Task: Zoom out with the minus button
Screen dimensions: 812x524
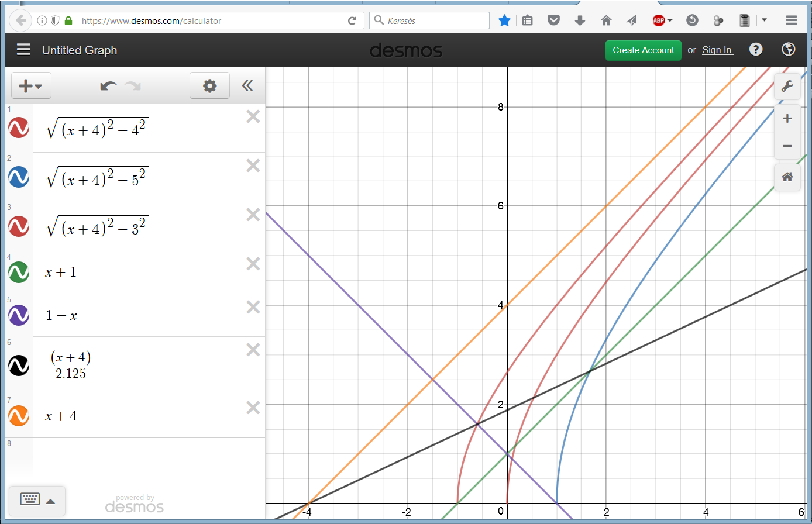Action: 787,146
